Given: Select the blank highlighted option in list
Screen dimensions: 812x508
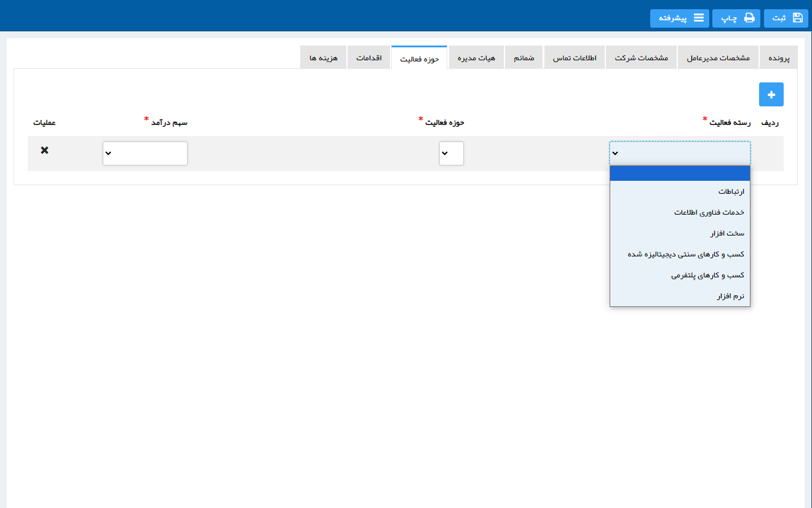Looking at the screenshot, I should (680, 173).
